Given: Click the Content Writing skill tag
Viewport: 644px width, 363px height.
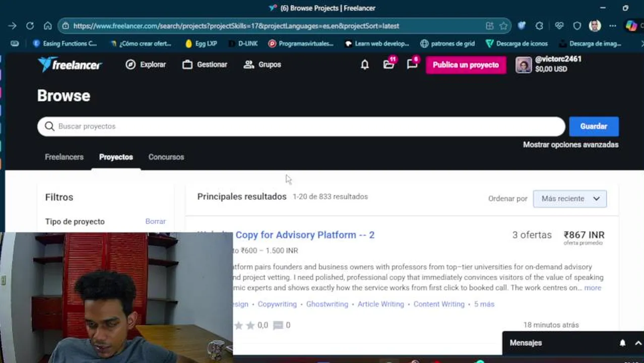Looking at the screenshot, I should [x=439, y=305].
